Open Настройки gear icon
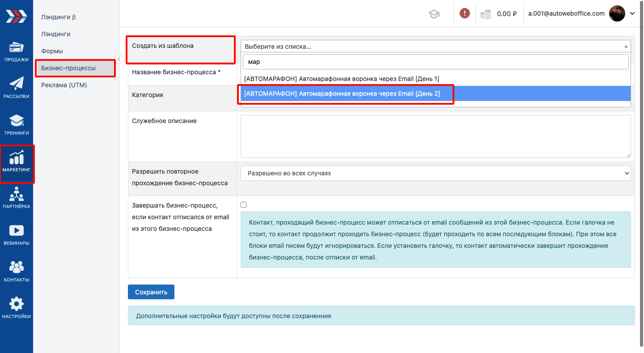Screen dimensions: 644x353 click(17, 307)
